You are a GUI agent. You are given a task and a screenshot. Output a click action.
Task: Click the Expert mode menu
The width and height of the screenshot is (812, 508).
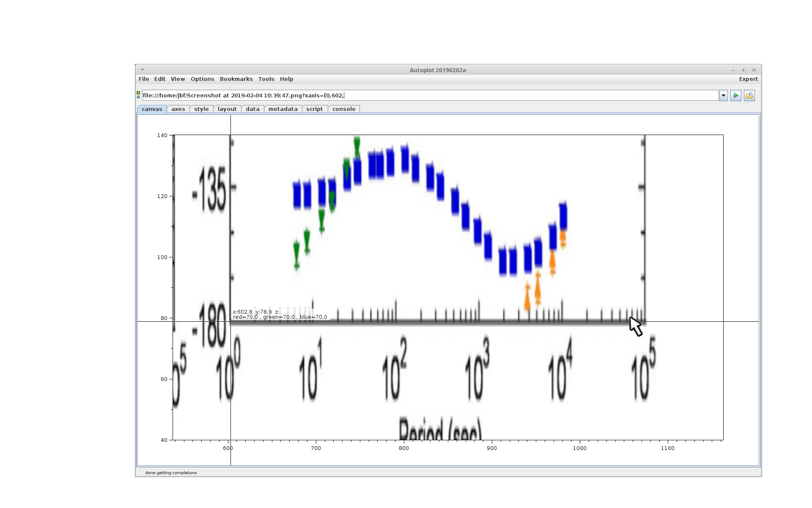(748, 79)
